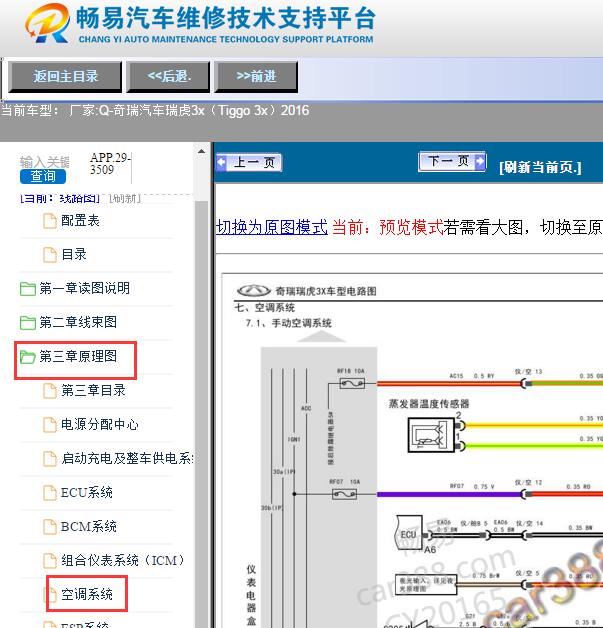Viewport: 603px width, 628px height.
Task: Click the page icon beside BCM系统
Action: pyautogui.click(x=50, y=527)
